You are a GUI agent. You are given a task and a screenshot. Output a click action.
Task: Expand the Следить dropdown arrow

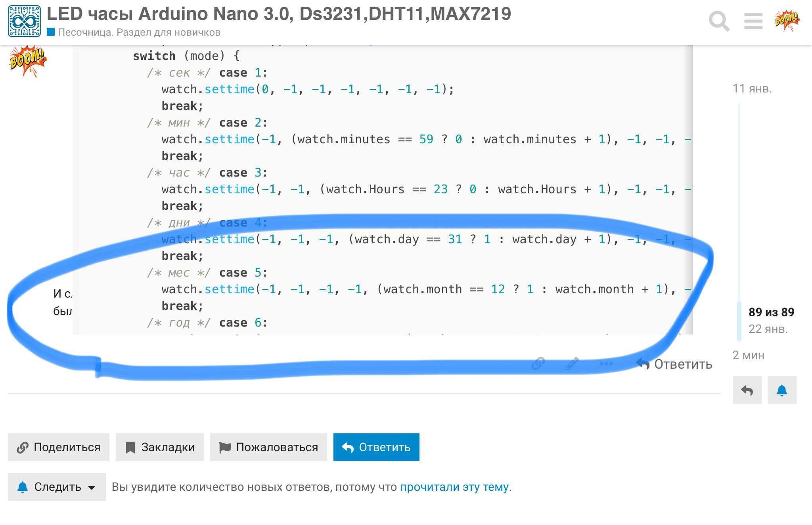click(x=92, y=487)
